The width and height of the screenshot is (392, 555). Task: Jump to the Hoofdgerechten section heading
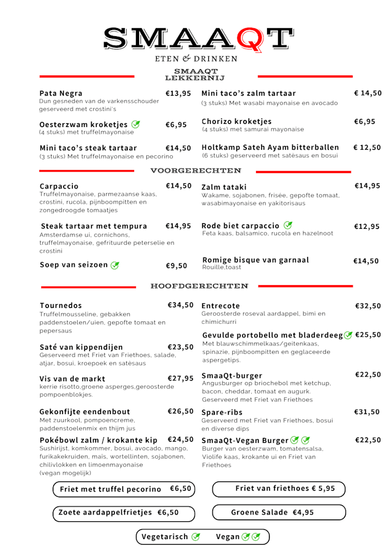[200, 286]
